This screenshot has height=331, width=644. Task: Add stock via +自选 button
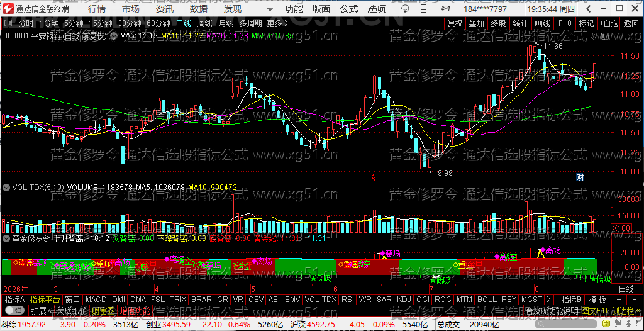[x=609, y=23]
